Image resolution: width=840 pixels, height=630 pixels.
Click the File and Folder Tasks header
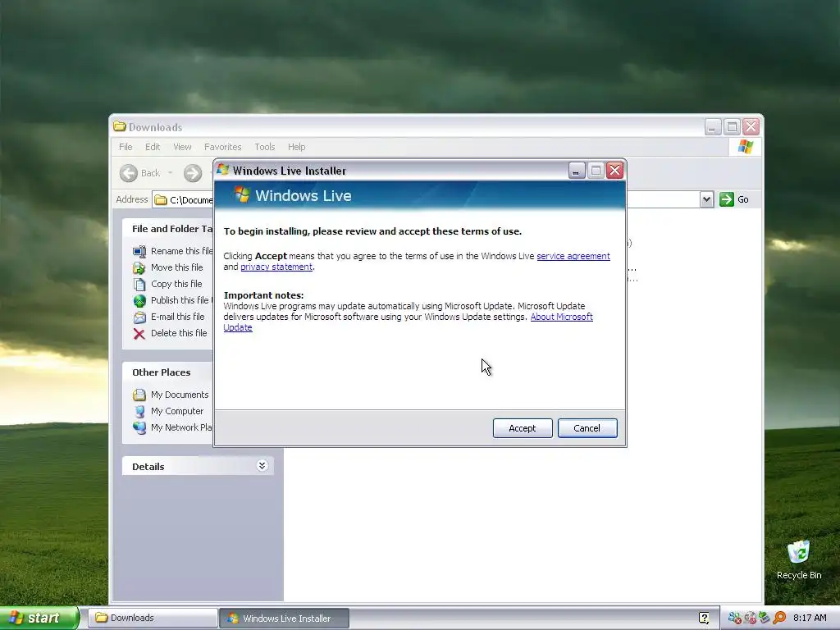coord(167,229)
